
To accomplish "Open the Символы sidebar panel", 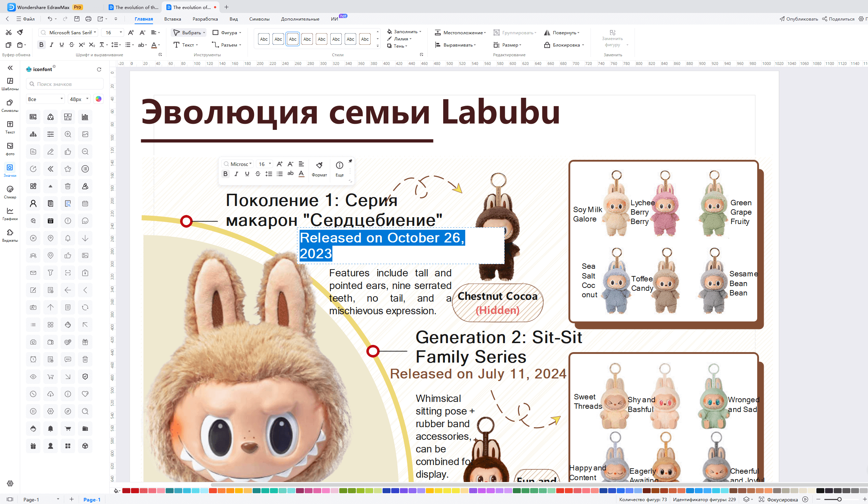I will click(x=10, y=106).
